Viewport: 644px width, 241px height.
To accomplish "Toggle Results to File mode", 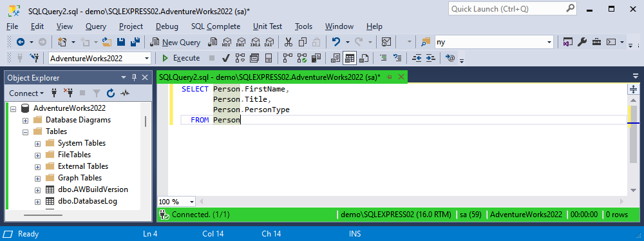I will (363, 58).
